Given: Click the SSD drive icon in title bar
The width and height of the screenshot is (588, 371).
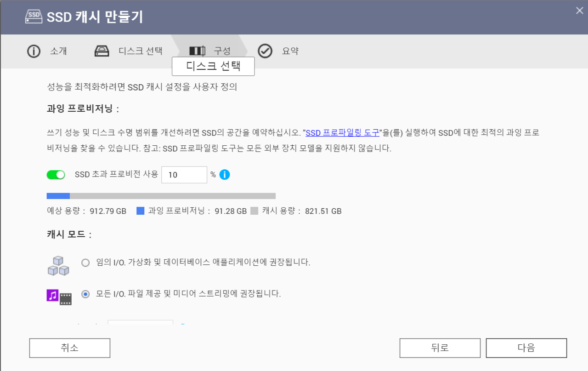Looking at the screenshot, I should pyautogui.click(x=34, y=17).
